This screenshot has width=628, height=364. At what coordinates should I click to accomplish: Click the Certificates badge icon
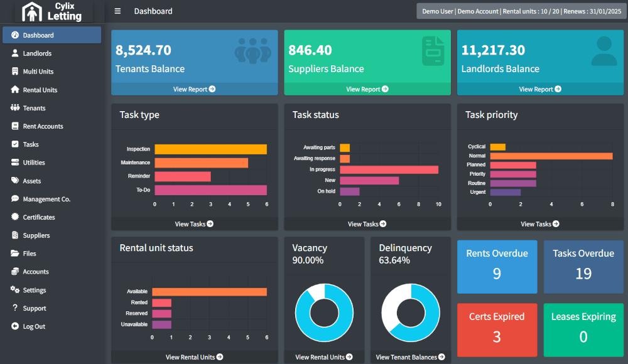[15, 217]
